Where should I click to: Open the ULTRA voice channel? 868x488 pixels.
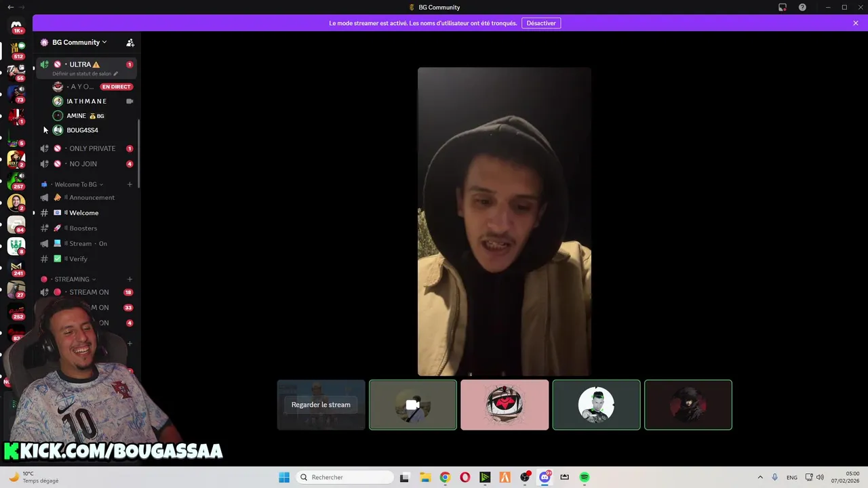tap(87, 68)
